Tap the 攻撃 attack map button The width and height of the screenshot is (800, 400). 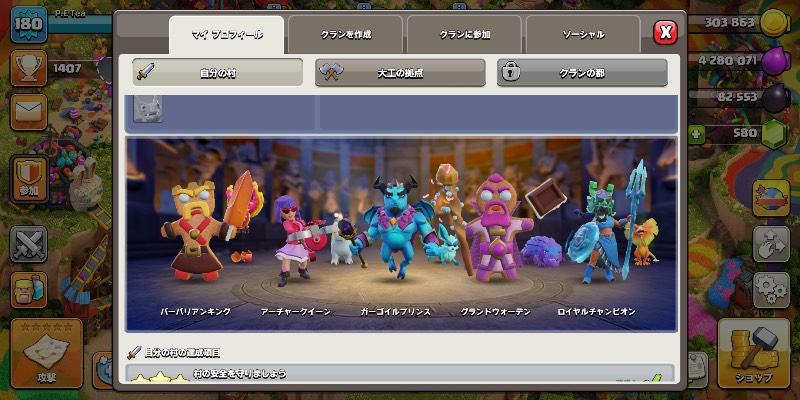(46, 353)
